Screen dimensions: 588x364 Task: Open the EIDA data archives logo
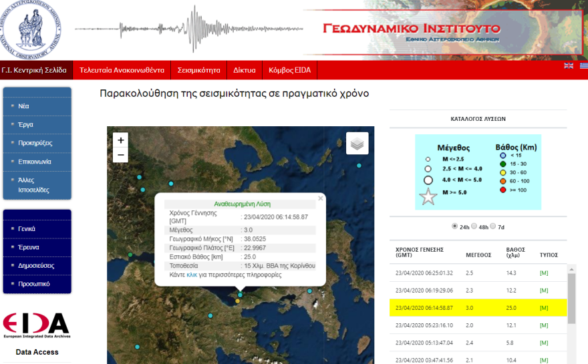coord(36,325)
